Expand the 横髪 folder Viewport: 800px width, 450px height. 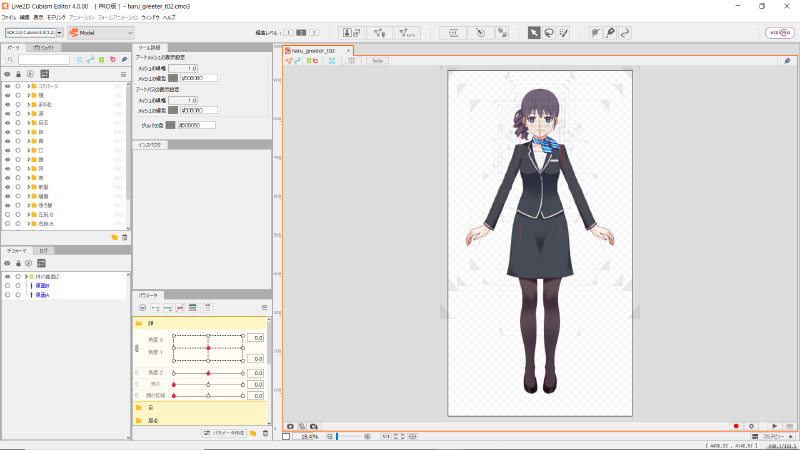[29, 196]
